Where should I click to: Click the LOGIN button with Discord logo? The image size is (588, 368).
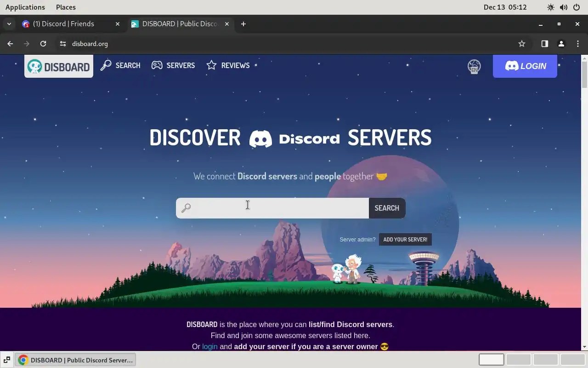(525, 66)
